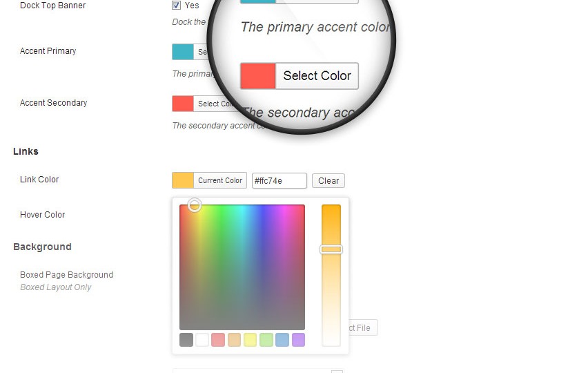The image size is (588, 373).
Task: Click the partially hidden Select File button
Action: click(363, 327)
